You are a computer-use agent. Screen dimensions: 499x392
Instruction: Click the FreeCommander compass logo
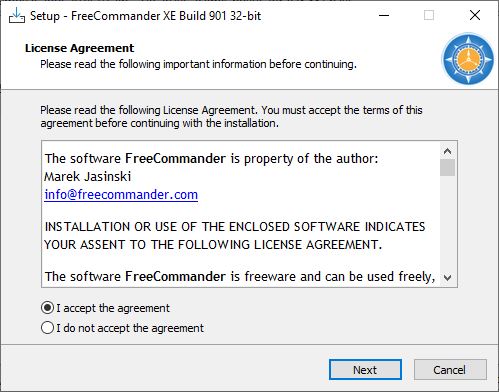[x=468, y=59]
